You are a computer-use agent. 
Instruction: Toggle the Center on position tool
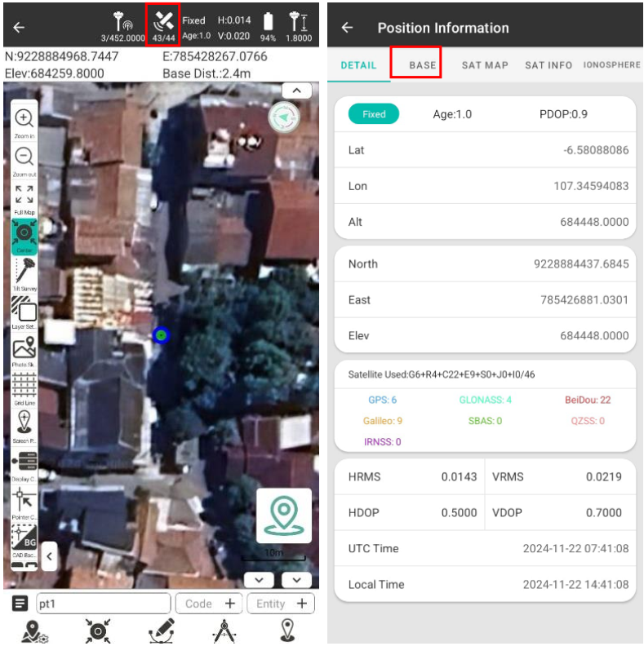click(x=24, y=233)
